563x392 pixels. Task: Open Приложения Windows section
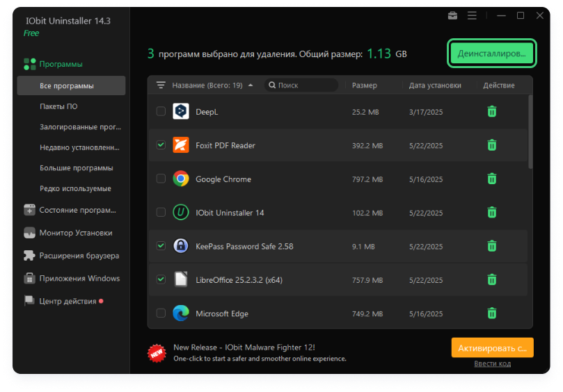click(79, 278)
